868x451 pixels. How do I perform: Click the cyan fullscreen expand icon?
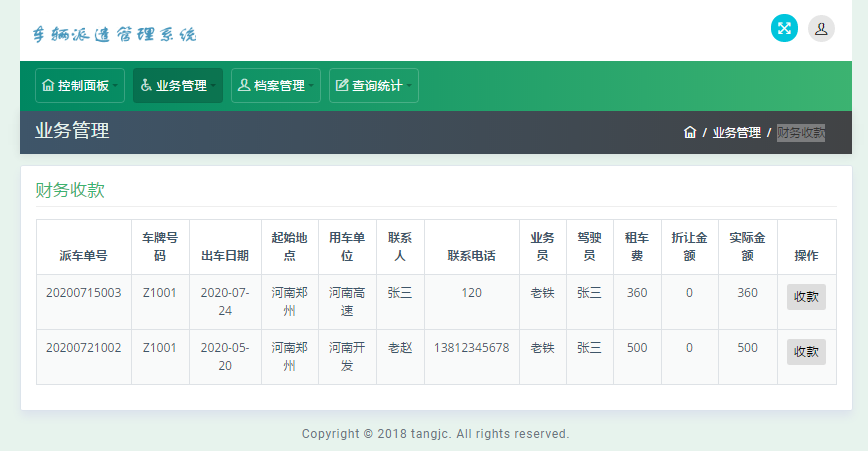pyautogui.click(x=784, y=28)
